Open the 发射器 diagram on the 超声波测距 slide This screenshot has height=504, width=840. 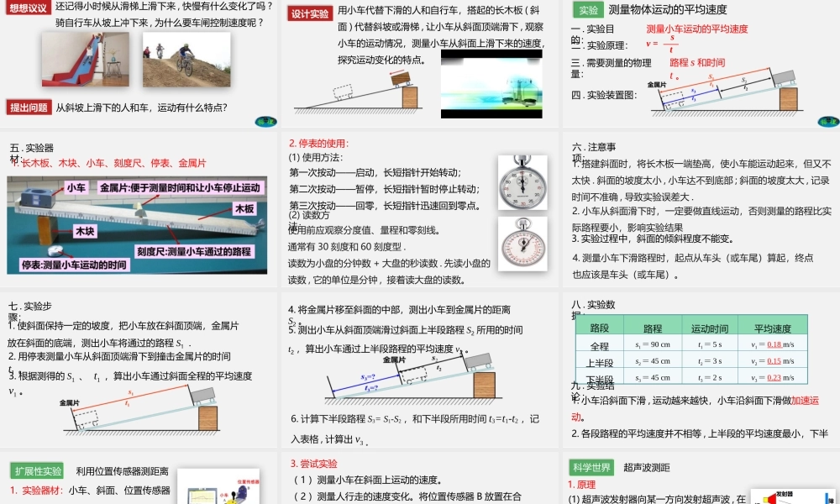[x=794, y=496]
